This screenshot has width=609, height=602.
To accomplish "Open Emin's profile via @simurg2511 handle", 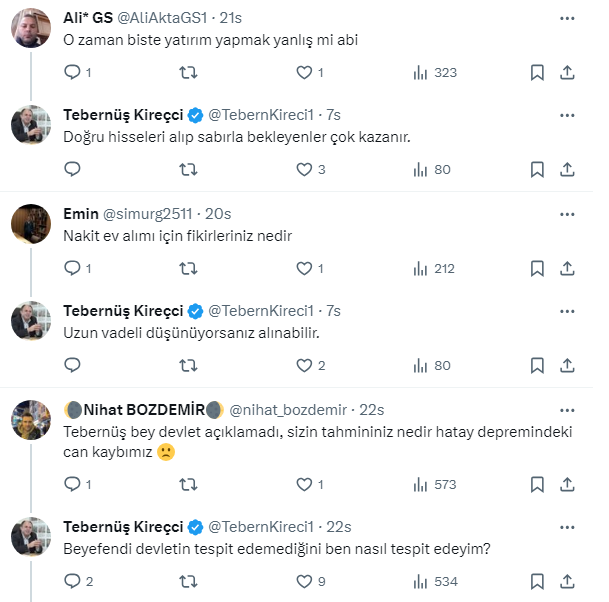I will tap(148, 213).
